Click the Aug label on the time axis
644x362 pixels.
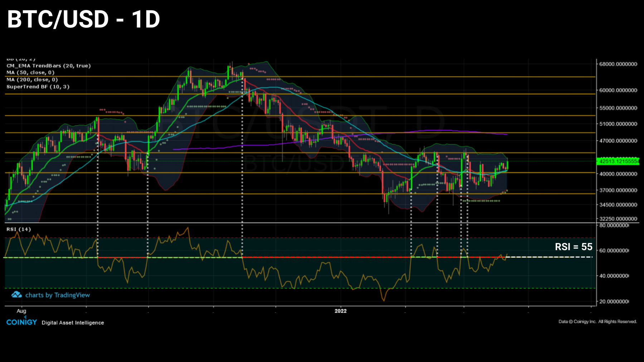tap(21, 311)
